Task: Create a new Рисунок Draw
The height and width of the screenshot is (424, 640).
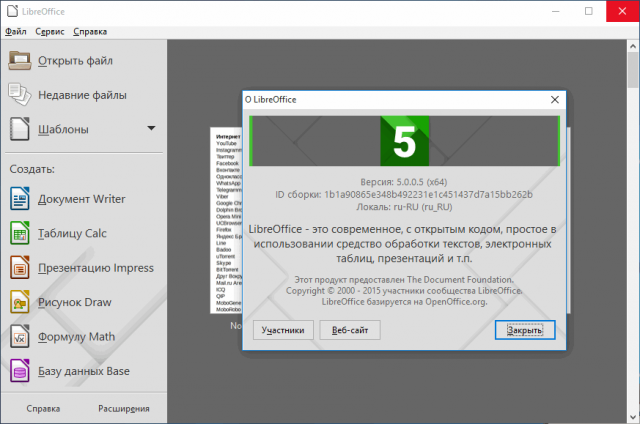Action: [x=75, y=302]
